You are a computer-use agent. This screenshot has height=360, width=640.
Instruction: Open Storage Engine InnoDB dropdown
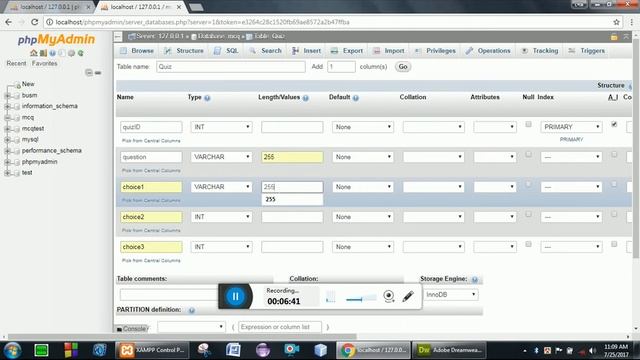[x=451, y=294]
